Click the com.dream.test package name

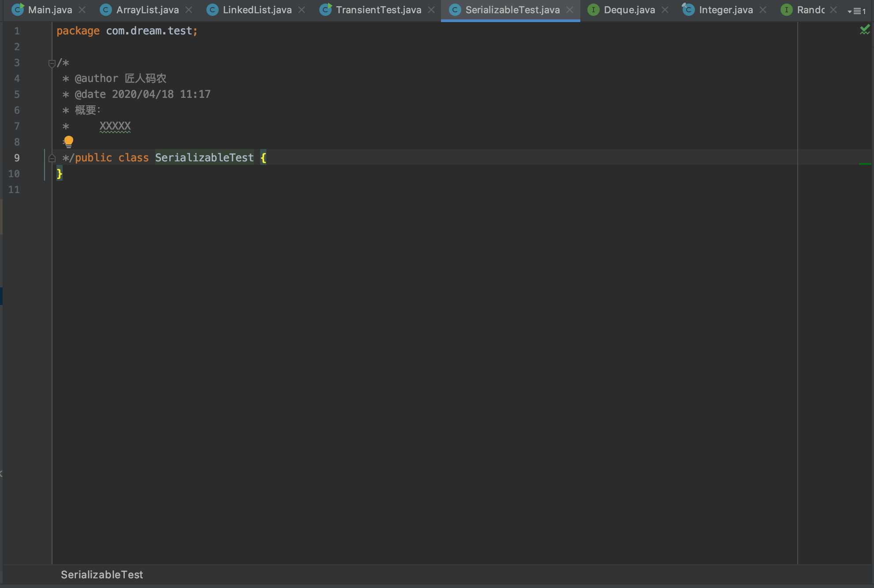click(149, 31)
